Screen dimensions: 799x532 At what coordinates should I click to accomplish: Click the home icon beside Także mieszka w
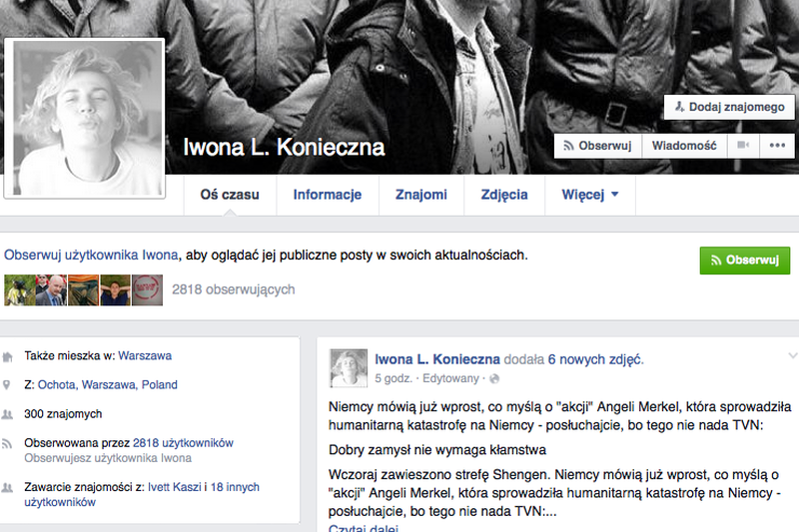(7, 356)
